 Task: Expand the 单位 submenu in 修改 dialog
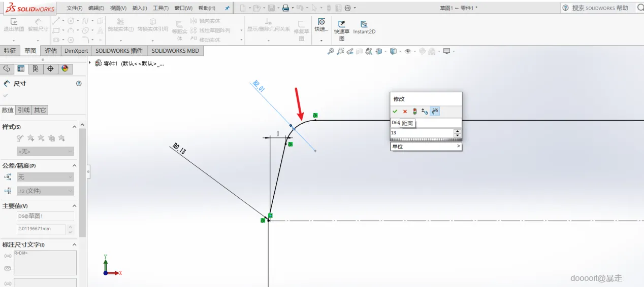(x=426, y=147)
